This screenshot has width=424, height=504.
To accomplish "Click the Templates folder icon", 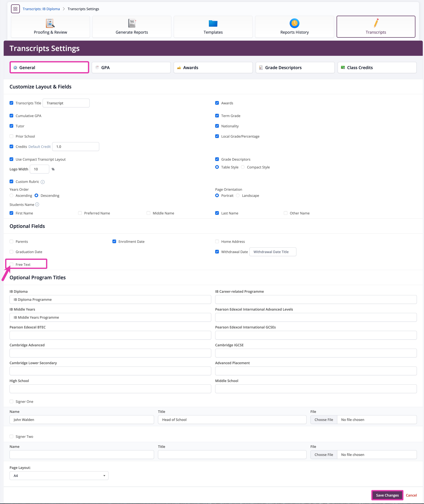I will click(213, 23).
